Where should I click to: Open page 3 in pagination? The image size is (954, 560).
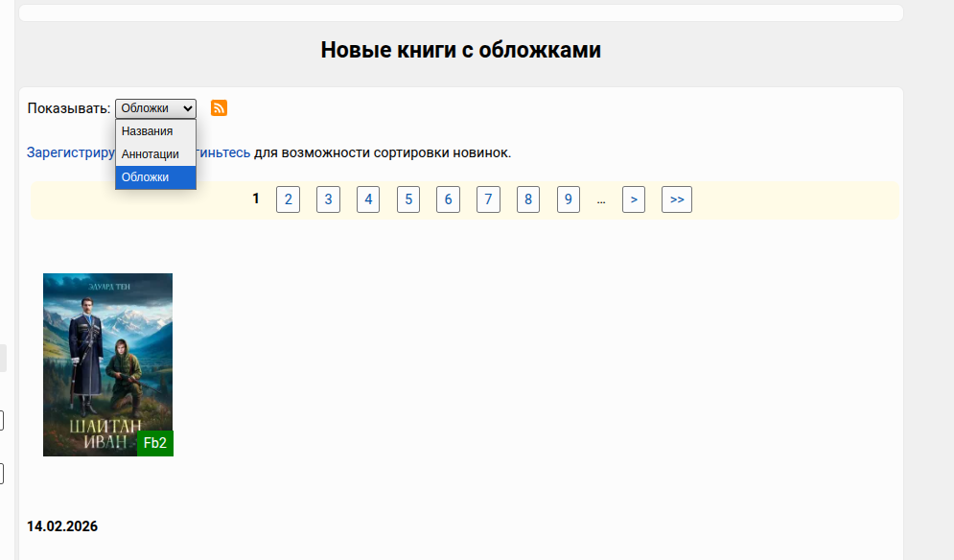(x=328, y=199)
